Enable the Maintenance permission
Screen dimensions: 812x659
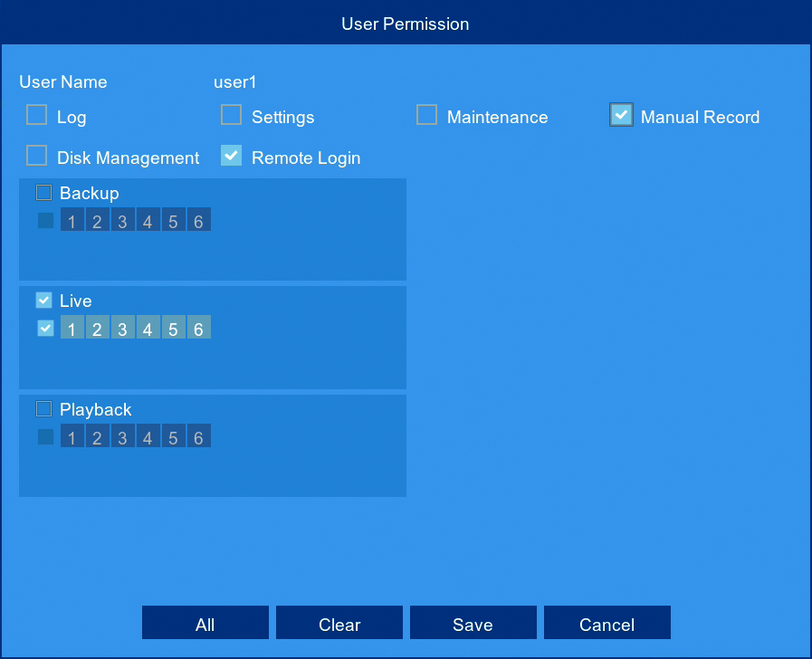426,115
